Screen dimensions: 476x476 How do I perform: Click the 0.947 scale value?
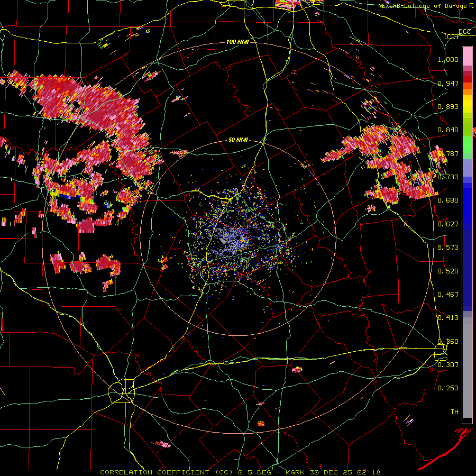448,83
